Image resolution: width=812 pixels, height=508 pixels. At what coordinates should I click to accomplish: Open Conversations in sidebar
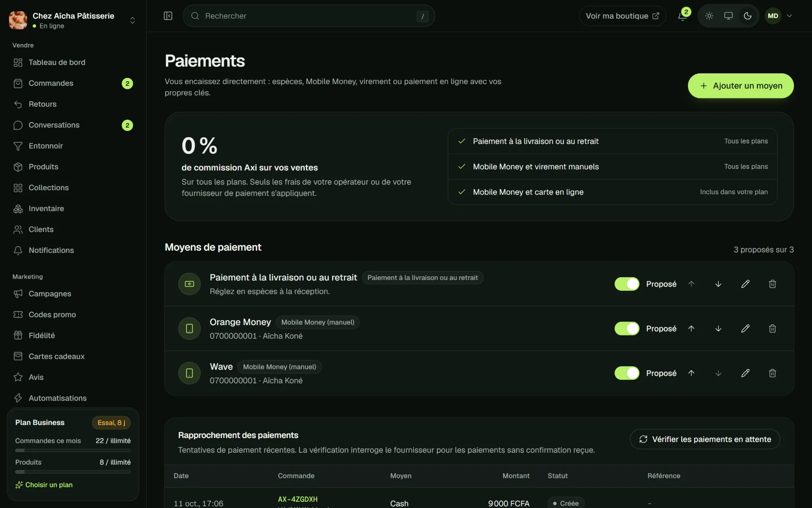[x=73, y=125]
